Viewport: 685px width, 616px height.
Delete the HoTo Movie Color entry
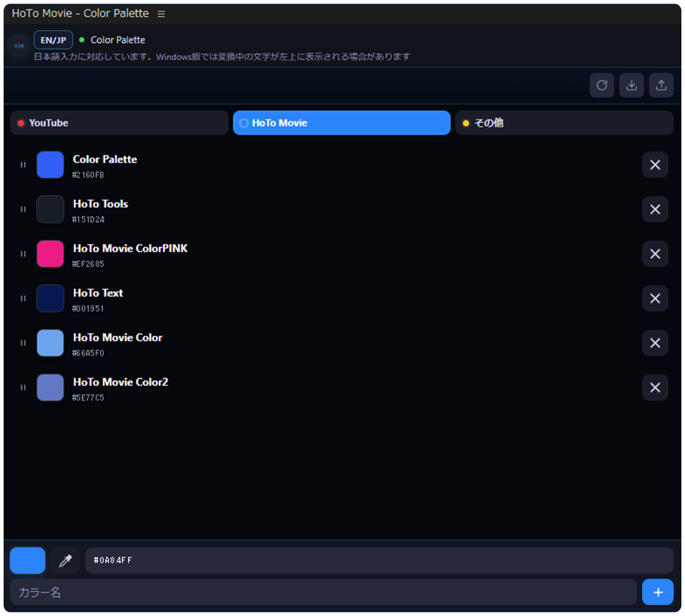pos(655,343)
